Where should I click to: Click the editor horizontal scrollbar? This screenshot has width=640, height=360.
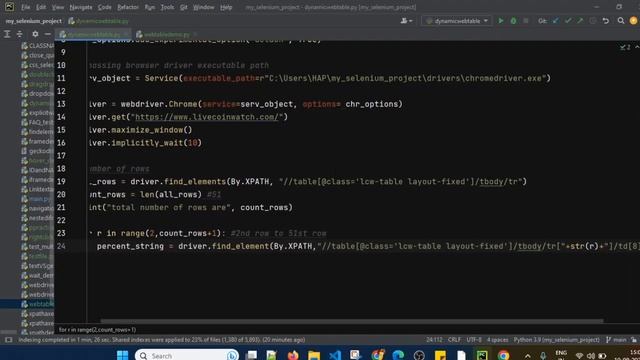click(351, 321)
